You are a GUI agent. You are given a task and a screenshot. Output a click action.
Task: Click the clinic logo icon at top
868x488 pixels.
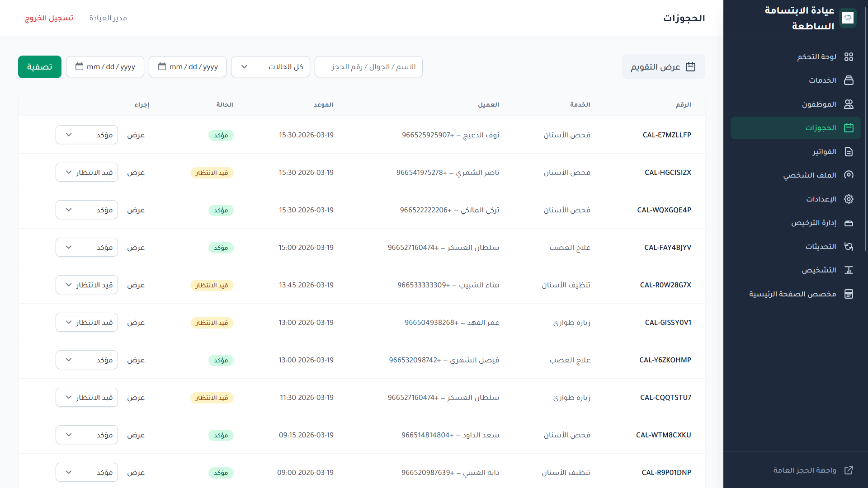[848, 18]
